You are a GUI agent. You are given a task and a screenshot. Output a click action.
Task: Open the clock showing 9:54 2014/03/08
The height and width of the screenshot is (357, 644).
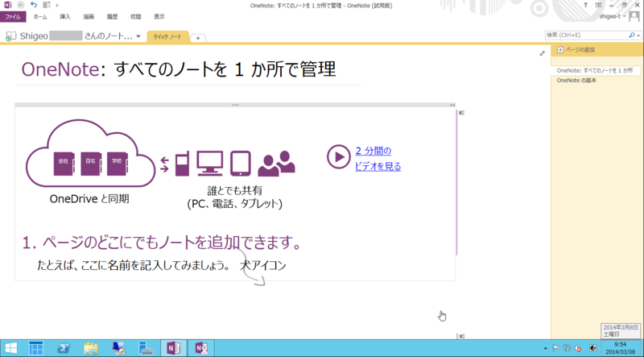pos(620,348)
